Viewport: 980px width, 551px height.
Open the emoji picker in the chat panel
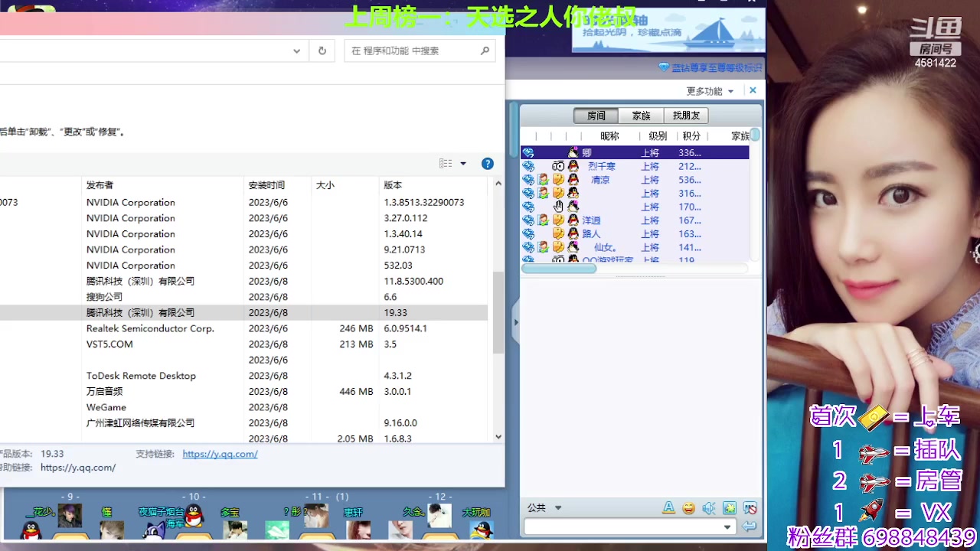point(688,508)
